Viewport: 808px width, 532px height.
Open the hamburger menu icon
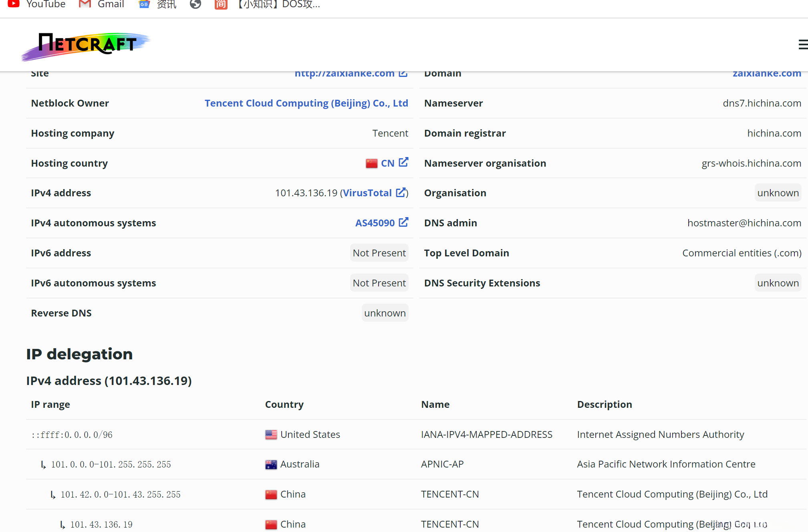point(802,44)
